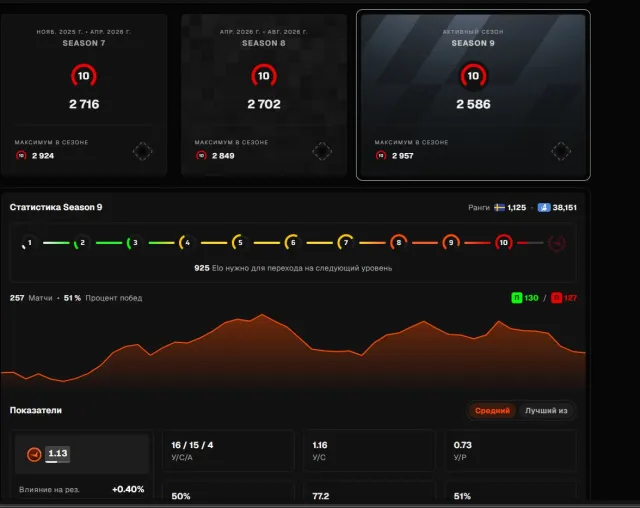Screen dimensions: 640x508
Task: Click the level 10 badge in Season 8
Action: click(x=264, y=75)
